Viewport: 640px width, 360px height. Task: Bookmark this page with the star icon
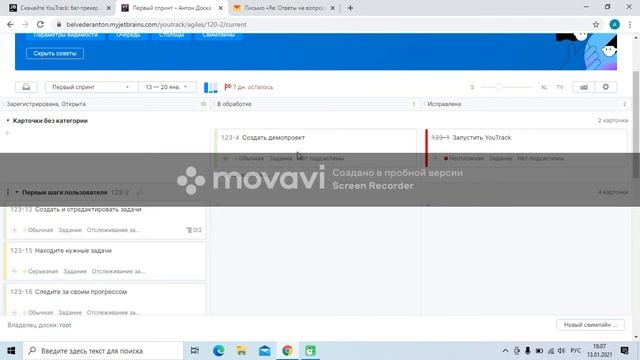pyautogui.click(x=596, y=24)
